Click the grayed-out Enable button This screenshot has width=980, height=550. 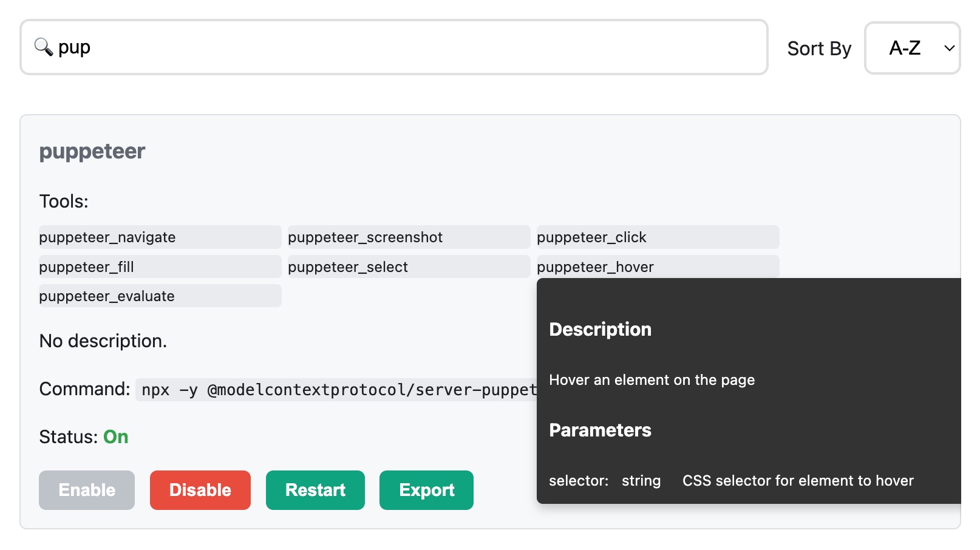click(87, 490)
